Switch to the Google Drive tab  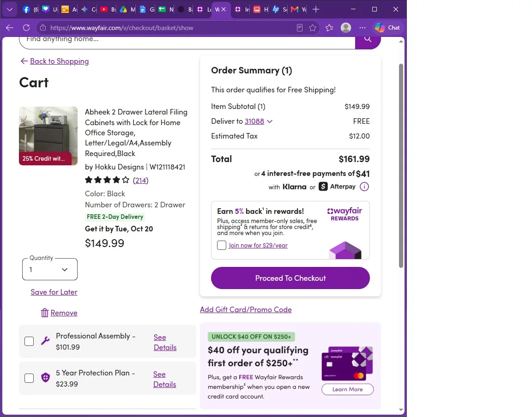tap(123, 10)
